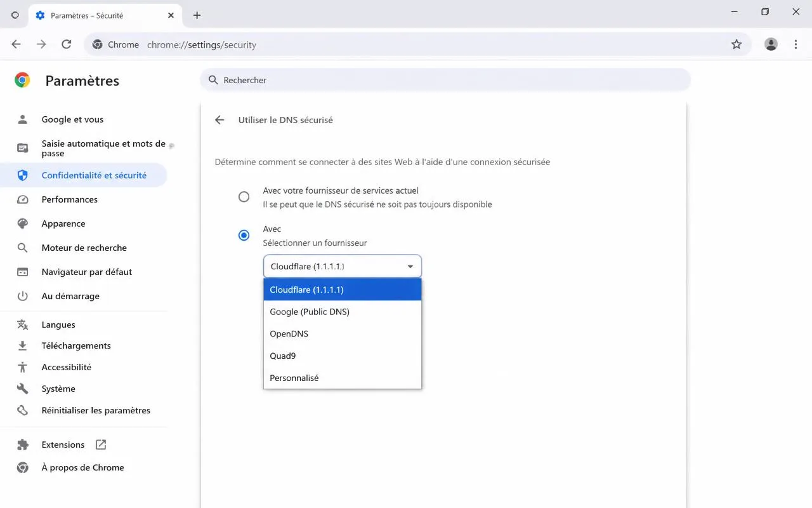Click the Chrome logo beside Paramètres
This screenshot has width=812, height=508.
pos(22,80)
